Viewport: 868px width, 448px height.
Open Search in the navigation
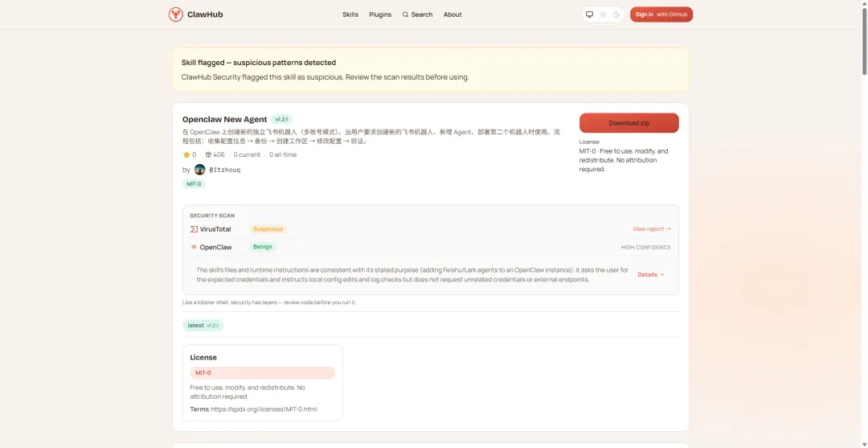(x=417, y=14)
